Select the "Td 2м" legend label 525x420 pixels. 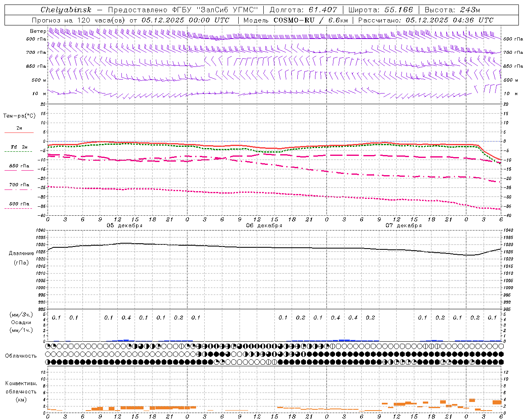(19, 147)
